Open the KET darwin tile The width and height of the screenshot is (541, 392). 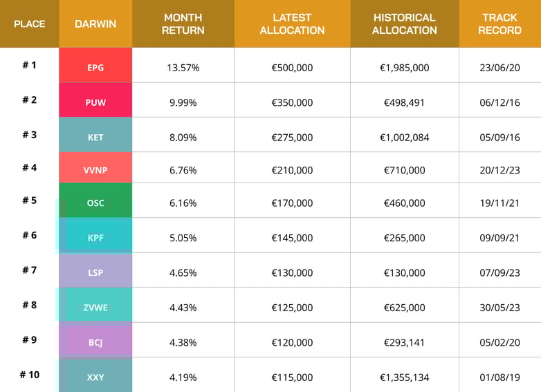(95, 137)
